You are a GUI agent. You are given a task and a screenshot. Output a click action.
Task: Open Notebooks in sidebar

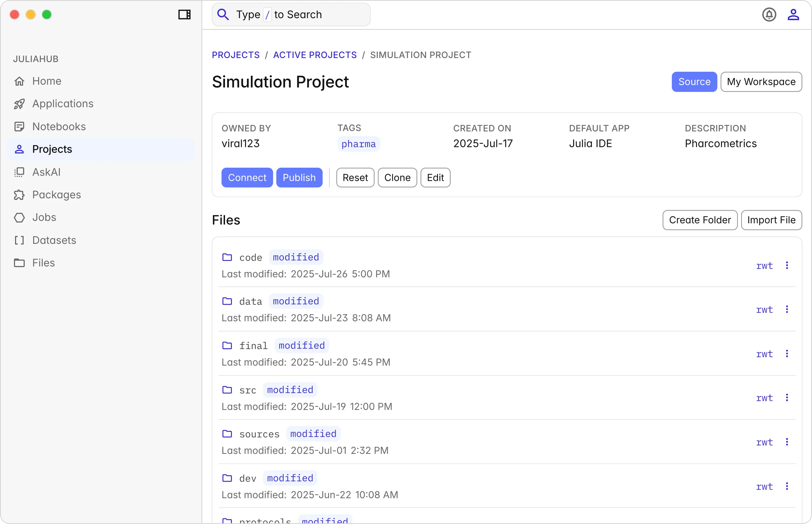click(101, 127)
